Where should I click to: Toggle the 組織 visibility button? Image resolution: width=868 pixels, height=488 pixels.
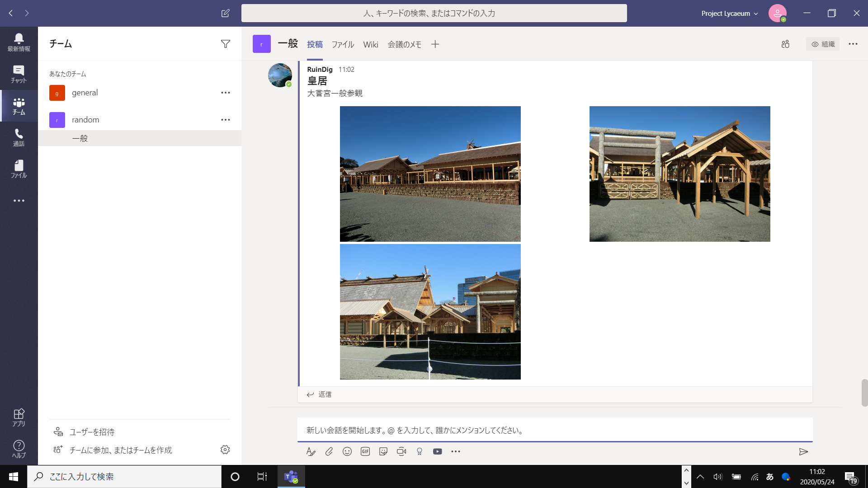click(x=823, y=44)
